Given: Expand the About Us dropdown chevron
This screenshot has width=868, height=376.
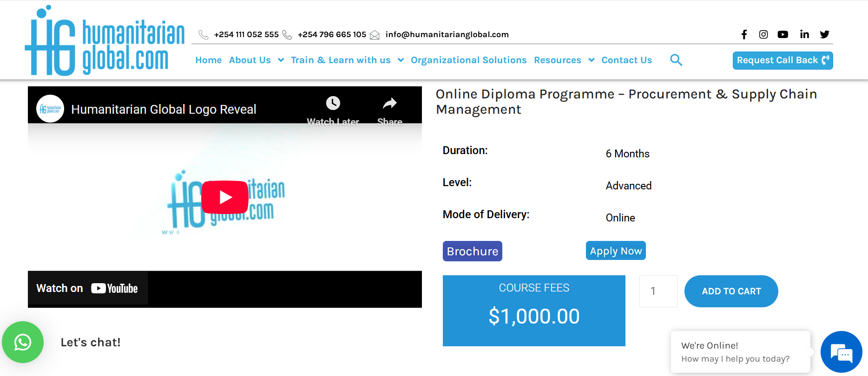Looking at the screenshot, I should (x=281, y=60).
